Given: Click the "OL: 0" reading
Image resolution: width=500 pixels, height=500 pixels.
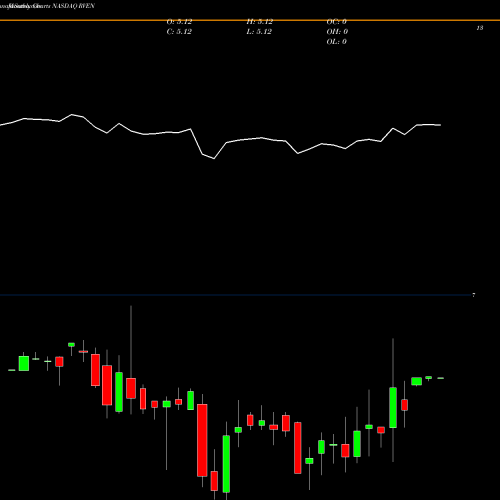Looking at the screenshot, I should point(336,42).
